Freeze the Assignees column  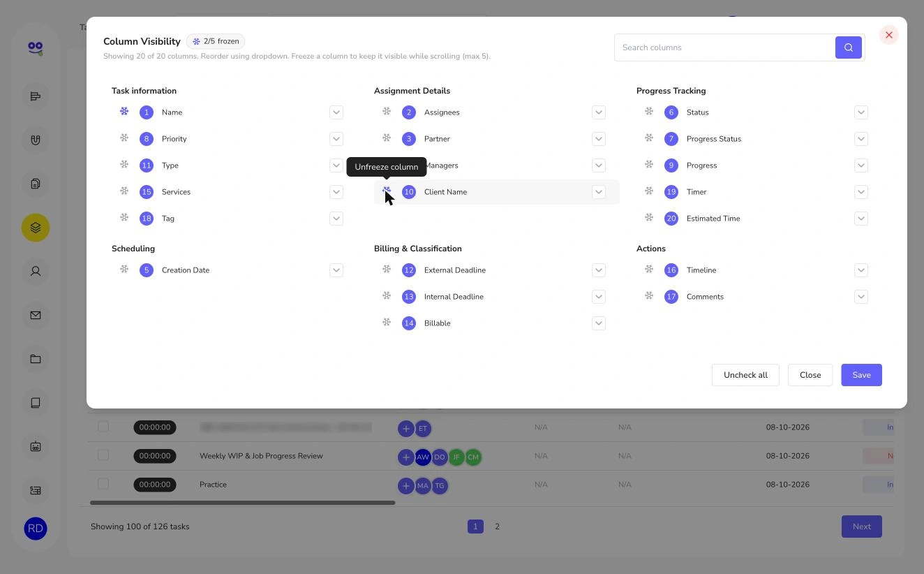pos(387,111)
